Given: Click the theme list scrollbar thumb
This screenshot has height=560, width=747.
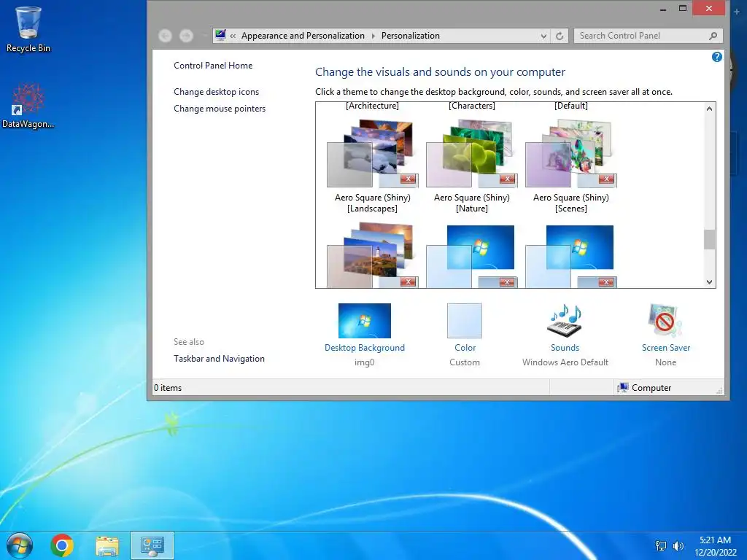Looking at the screenshot, I should point(709,239).
